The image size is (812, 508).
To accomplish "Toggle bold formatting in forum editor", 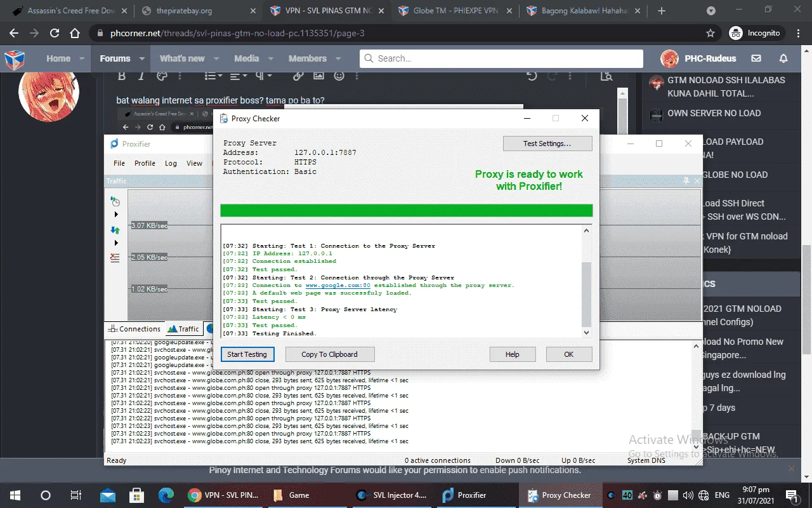I will click(122, 76).
